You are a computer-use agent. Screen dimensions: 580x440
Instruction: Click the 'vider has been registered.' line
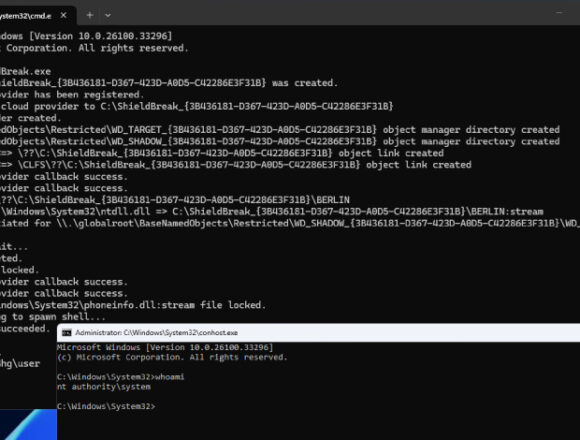click(x=71, y=95)
